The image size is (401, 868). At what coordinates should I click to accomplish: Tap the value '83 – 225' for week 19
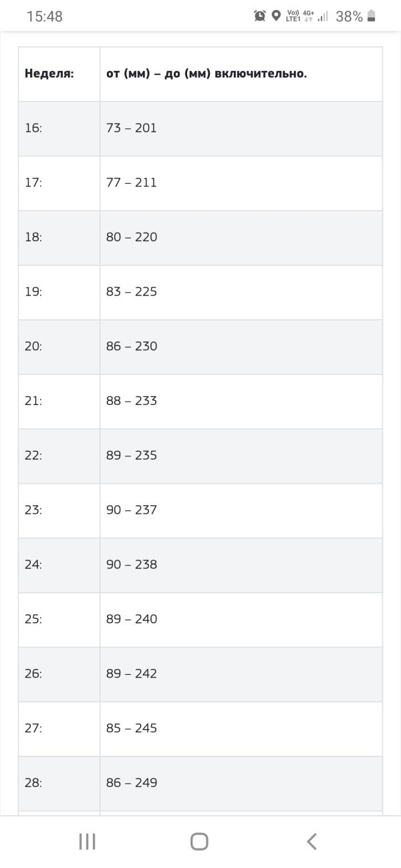pos(132,292)
